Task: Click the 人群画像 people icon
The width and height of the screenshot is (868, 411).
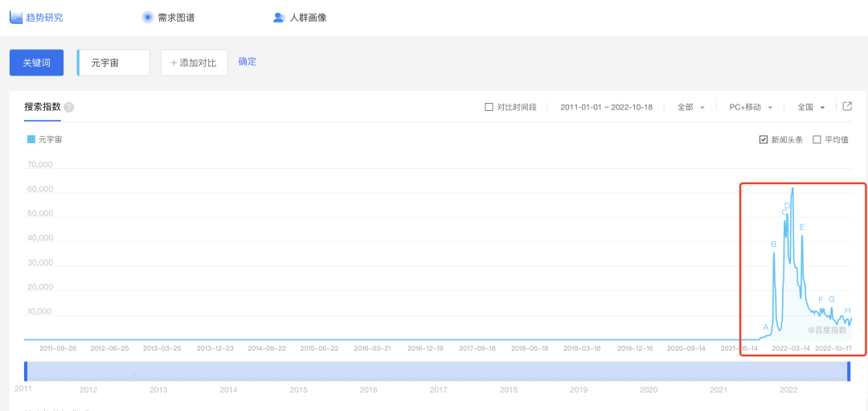Action: (x=279, y=17)
